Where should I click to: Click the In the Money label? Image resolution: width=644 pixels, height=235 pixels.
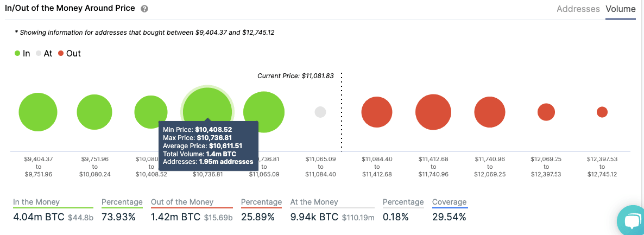(36, 202)
